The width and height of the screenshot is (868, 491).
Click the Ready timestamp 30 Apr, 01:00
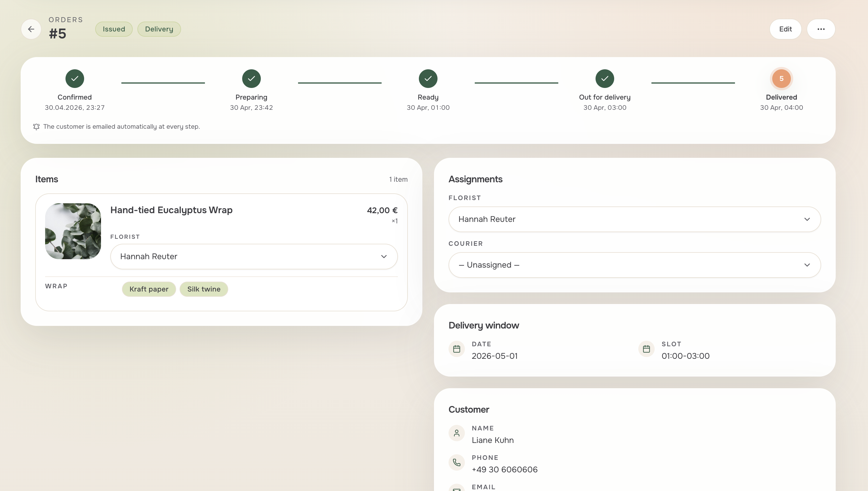coord(428,107)
